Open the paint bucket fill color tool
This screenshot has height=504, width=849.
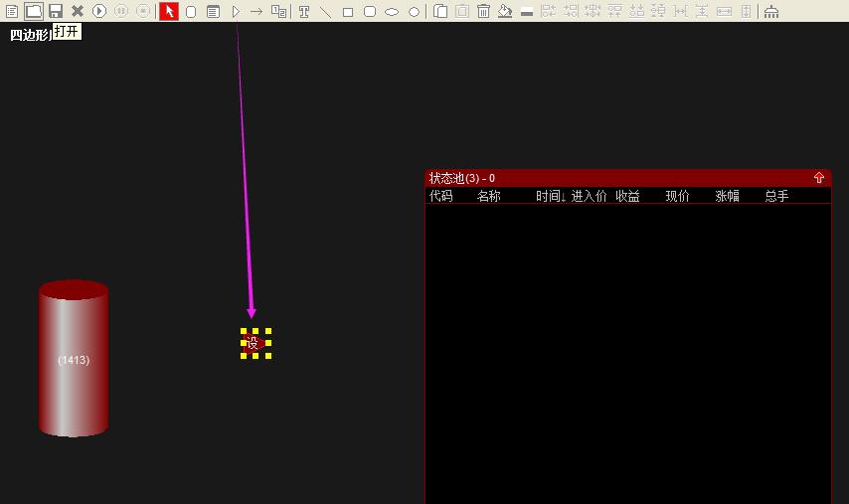505,11
